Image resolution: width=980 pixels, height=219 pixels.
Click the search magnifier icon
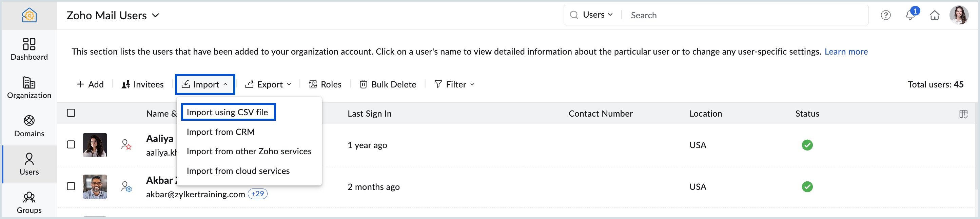[574, 15]
